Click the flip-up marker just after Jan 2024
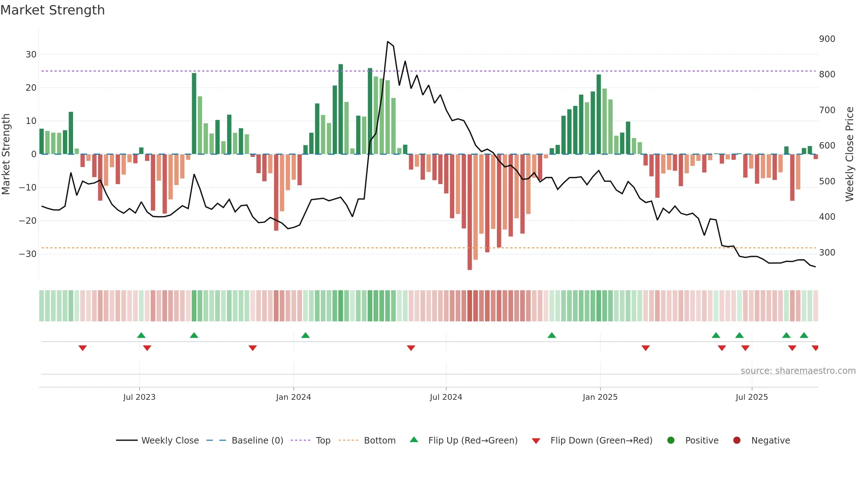 [x=306, y=335]
